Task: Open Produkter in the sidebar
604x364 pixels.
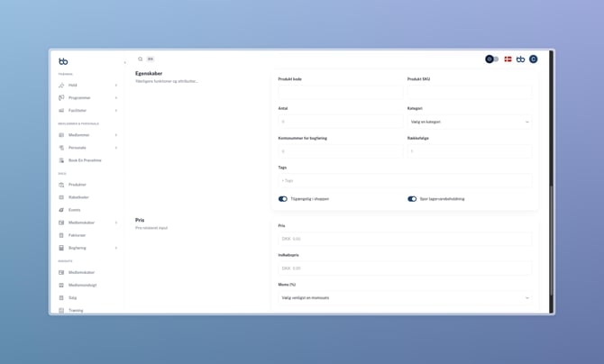Action: [78, 185]
